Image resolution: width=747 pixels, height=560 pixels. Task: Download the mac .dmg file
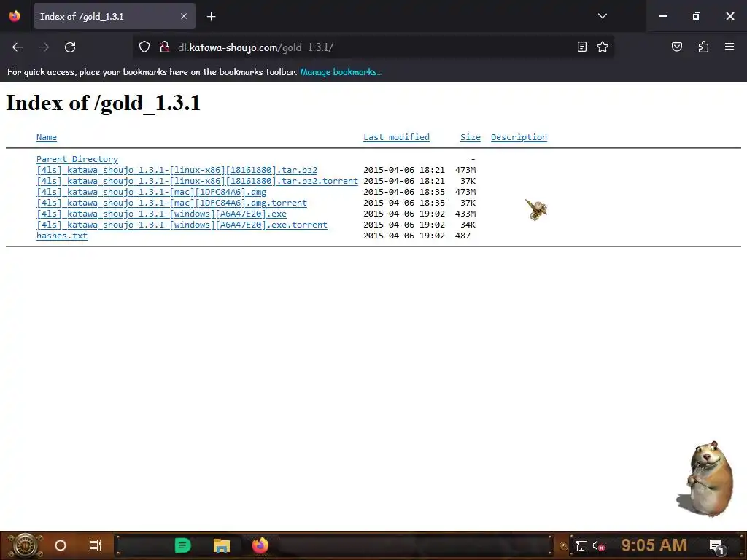pyautogui.click(x=152, y=192)
